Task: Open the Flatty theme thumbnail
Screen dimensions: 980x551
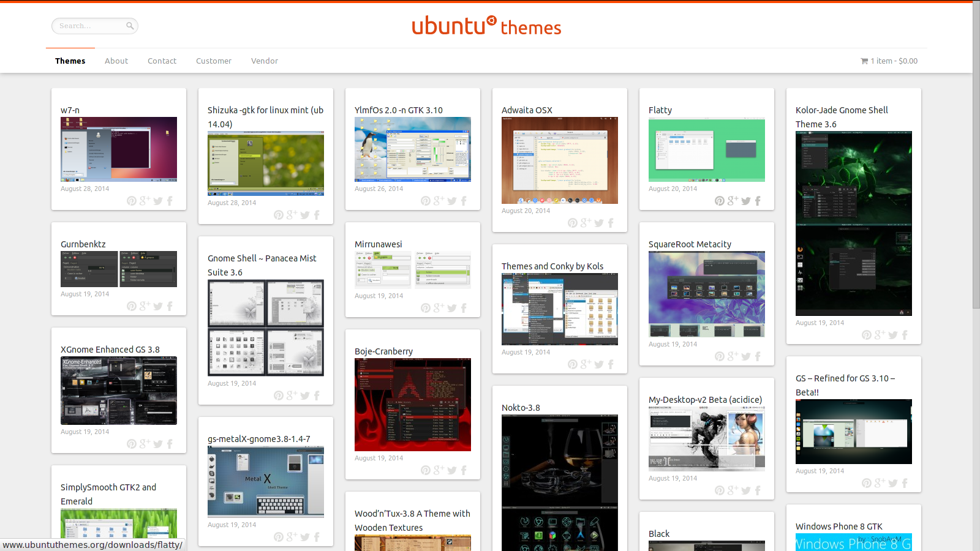Action: pos(707,151)
